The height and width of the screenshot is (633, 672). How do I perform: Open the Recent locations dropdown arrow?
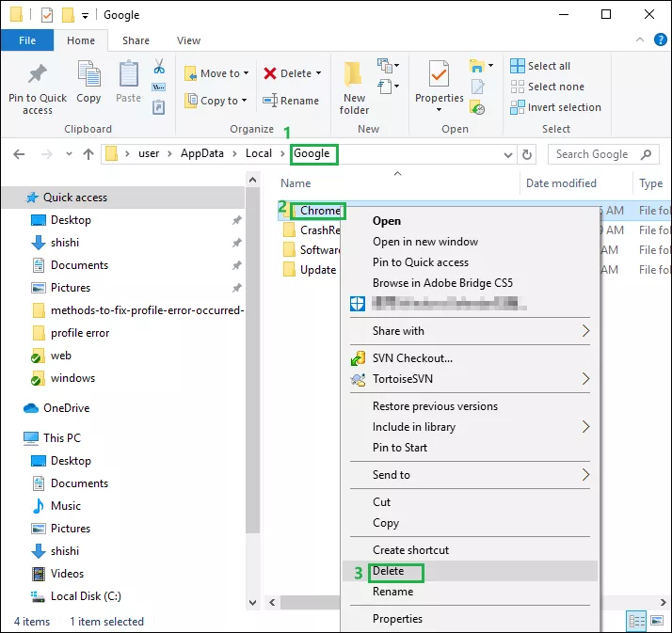coord(69,153)
